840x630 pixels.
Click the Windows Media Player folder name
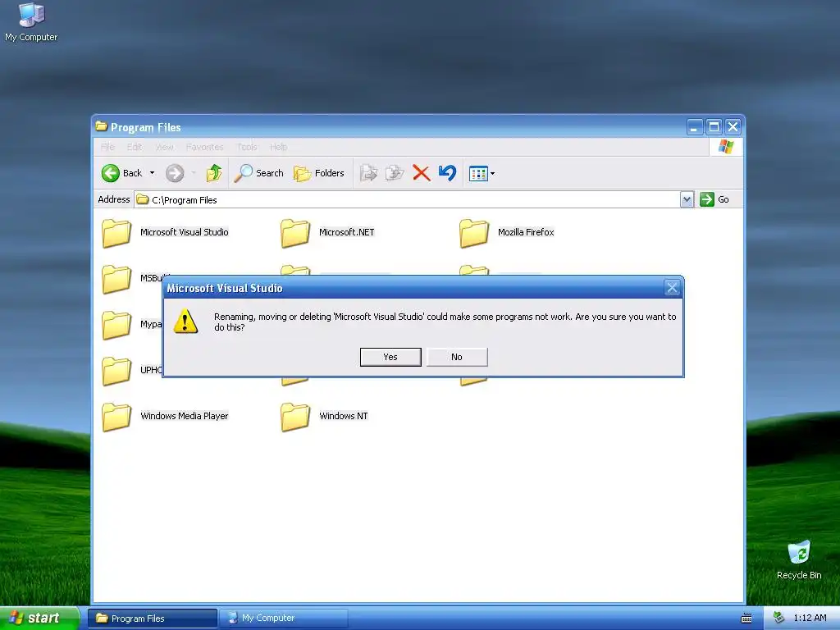pos(185,416)
